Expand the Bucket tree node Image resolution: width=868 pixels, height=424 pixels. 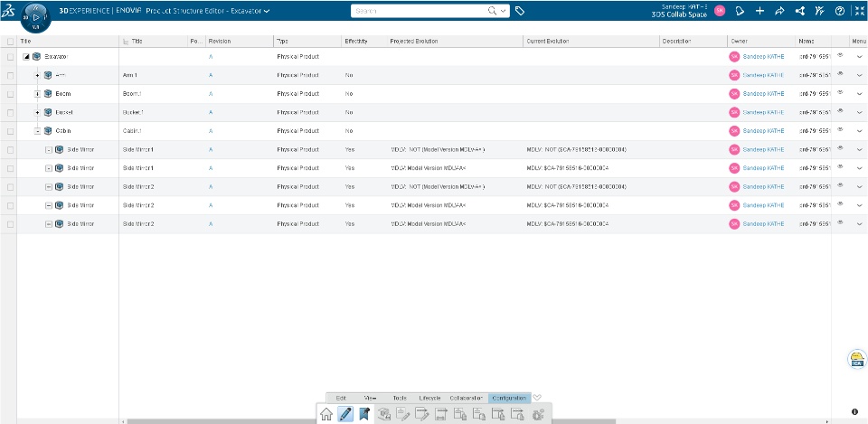pos(38,112)
